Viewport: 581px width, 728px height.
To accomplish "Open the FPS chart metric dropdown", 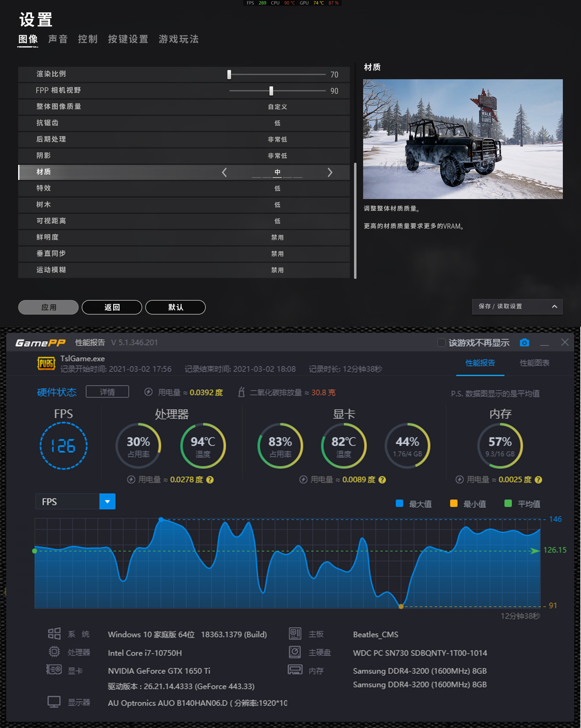I will coord(107,501).
